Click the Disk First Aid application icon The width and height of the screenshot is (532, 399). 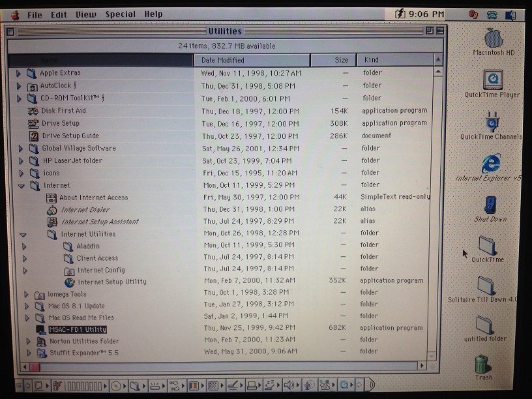pos(33,111)
